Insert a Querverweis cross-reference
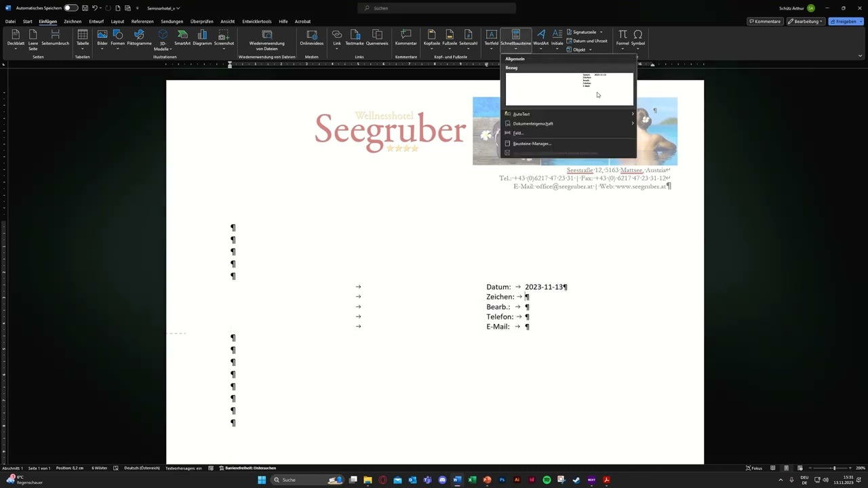 pyautogui.click(x=377, y=38)
